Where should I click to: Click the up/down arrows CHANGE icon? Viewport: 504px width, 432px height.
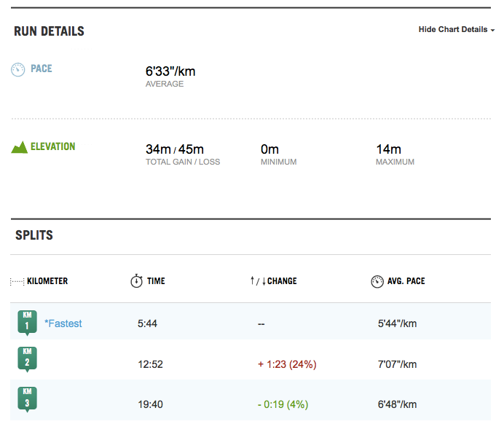click(x=257, y=281)
